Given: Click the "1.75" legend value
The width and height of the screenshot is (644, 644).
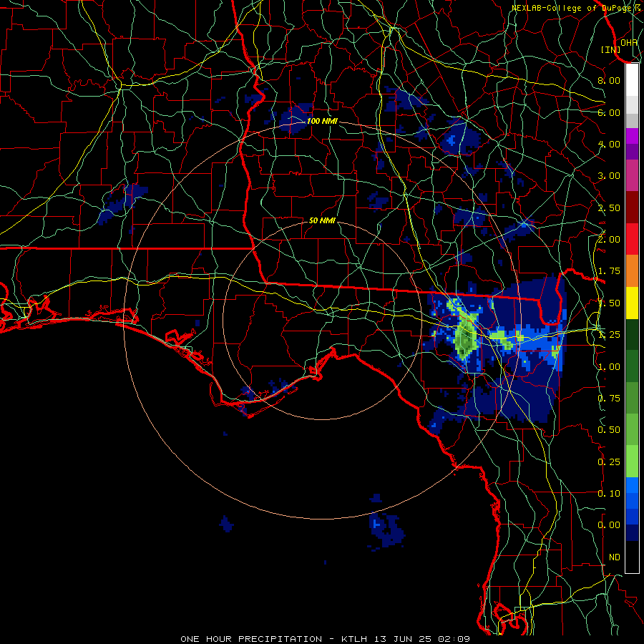Looking at the screenshot, I should point(609,271).
